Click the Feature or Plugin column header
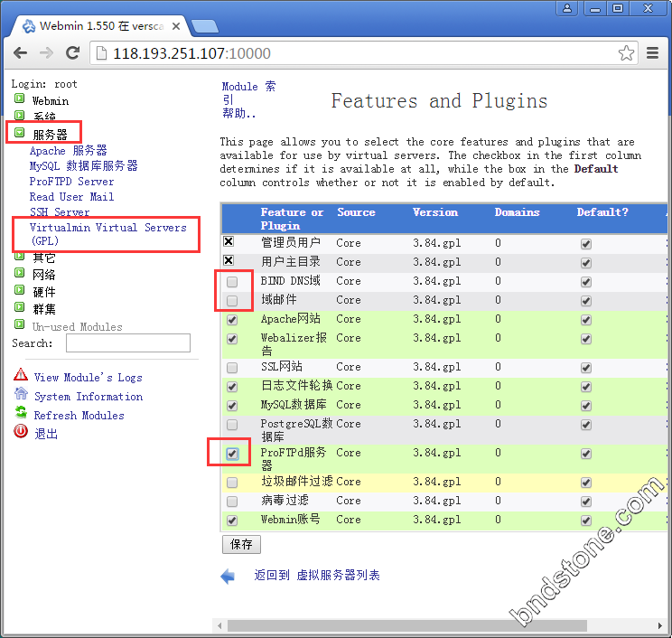The image size is (672, 638). (x=292, y=219)
